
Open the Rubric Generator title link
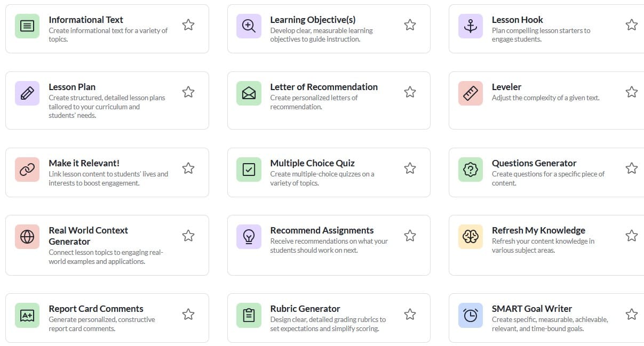coord(305,309)
